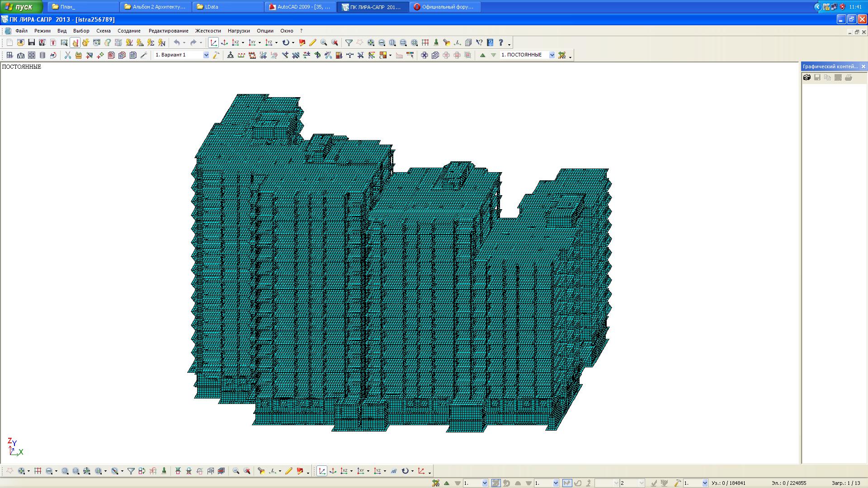Click the rotate view icon in bottom toolbar
The width and height of the screenshot is (868, 488).
point(405,471)
